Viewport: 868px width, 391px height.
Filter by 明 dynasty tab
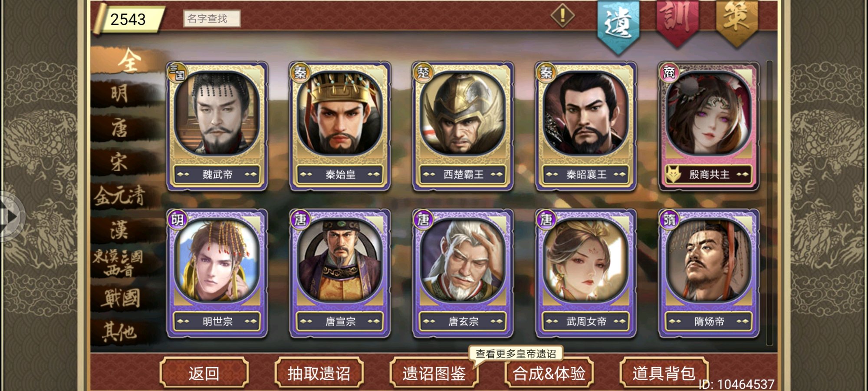[120, 94]
